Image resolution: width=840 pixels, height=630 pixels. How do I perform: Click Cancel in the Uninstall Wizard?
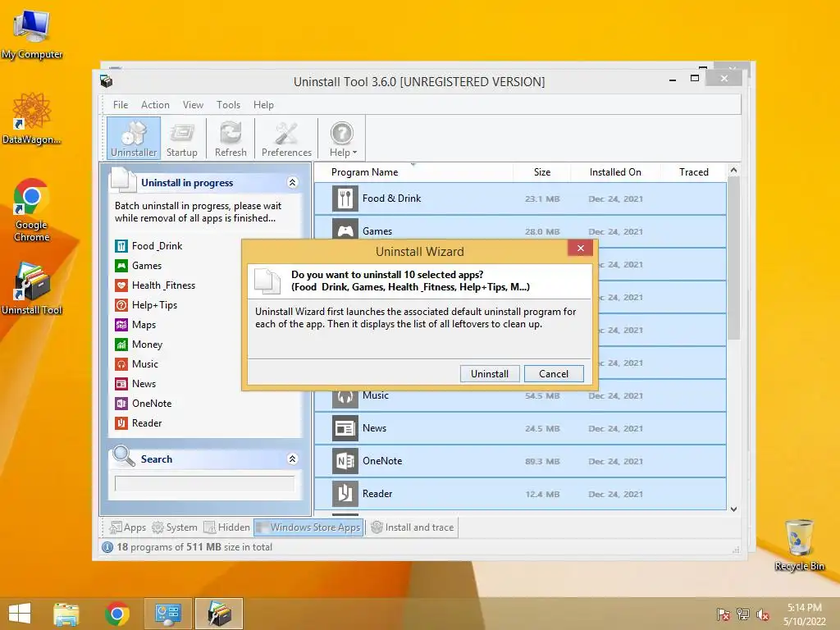tap(554, 374)
